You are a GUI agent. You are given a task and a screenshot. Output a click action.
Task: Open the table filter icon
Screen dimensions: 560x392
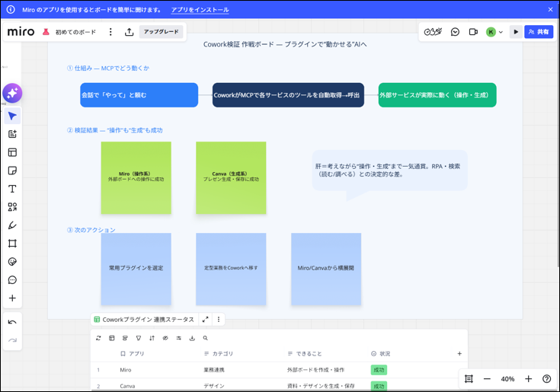coord(139,338)
